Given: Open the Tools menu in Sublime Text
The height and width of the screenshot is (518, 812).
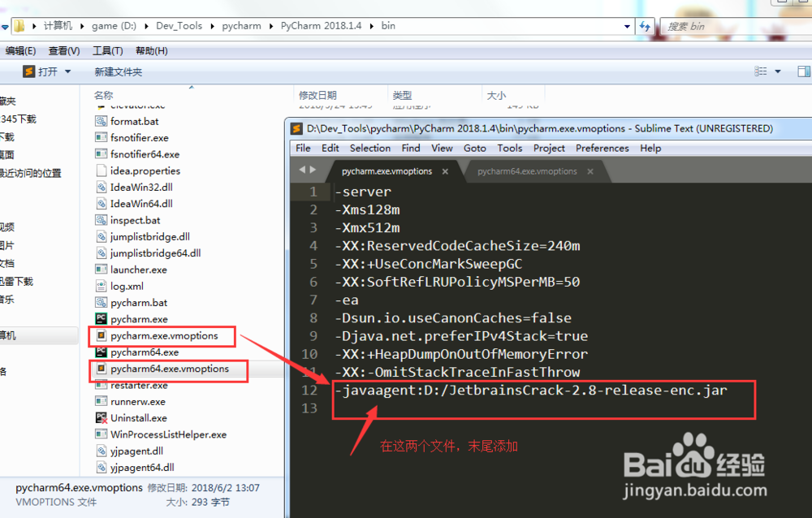Looking at the screenshot, I should [510, 148].
